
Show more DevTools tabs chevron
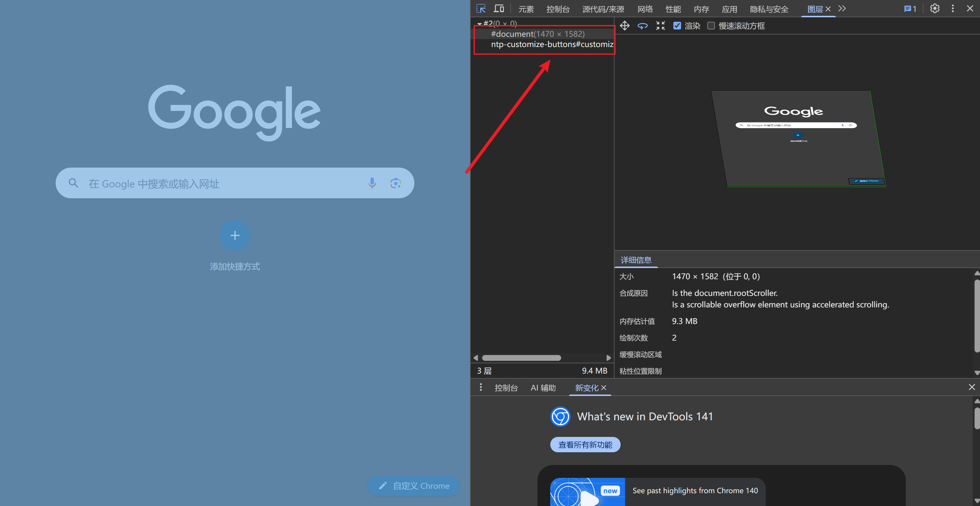(x=842, y=8)
